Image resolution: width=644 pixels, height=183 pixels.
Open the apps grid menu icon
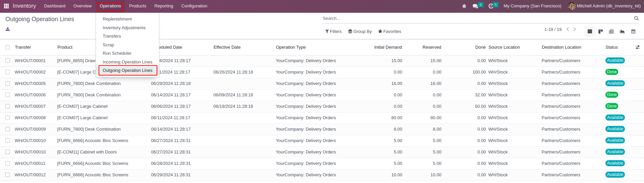(x=6, y=6)
